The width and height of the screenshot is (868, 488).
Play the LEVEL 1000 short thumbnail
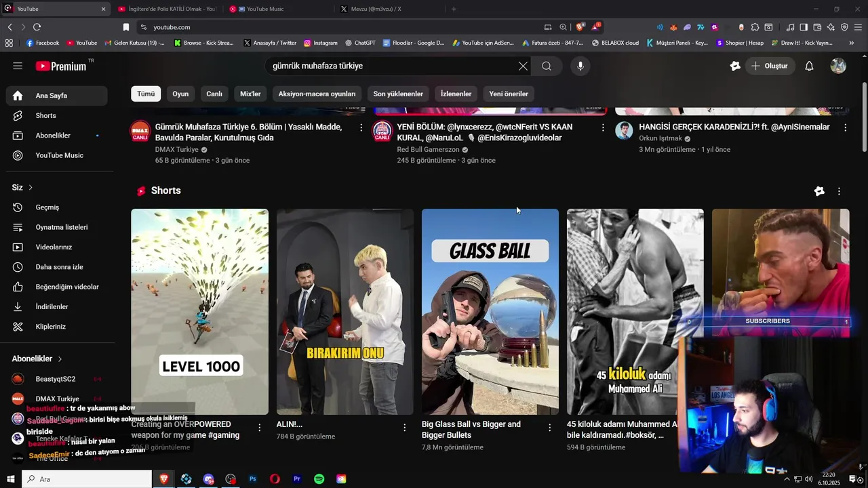[x=199, y=312]
